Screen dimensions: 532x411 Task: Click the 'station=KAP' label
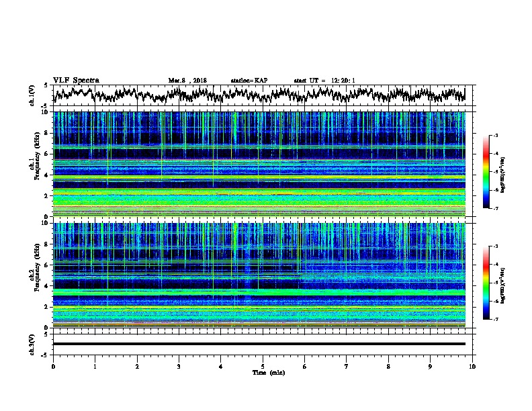coord(249,81)
